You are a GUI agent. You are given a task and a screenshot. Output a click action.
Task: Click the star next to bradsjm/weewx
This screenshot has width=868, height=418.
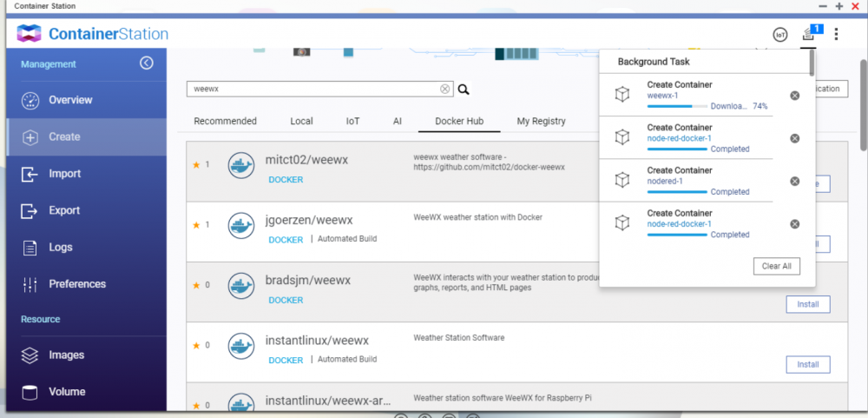coord(196,286)
